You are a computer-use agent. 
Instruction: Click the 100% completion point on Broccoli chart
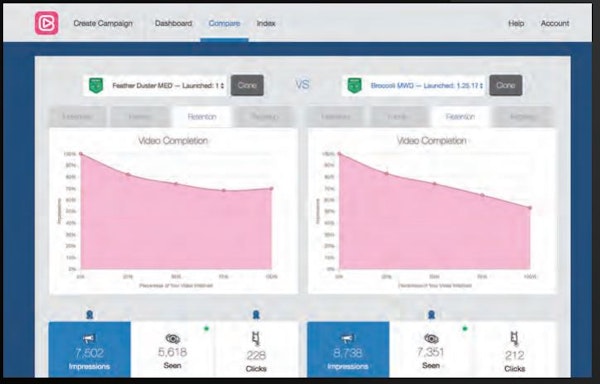pos(530,208)
